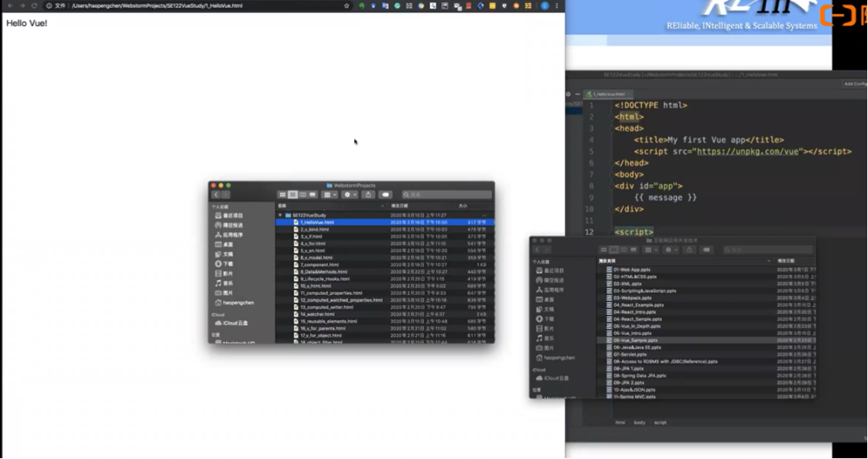Open gear action menu in WebstormProjects Finder
Screen dimensions: 868x459
click(x=350, y=195)
